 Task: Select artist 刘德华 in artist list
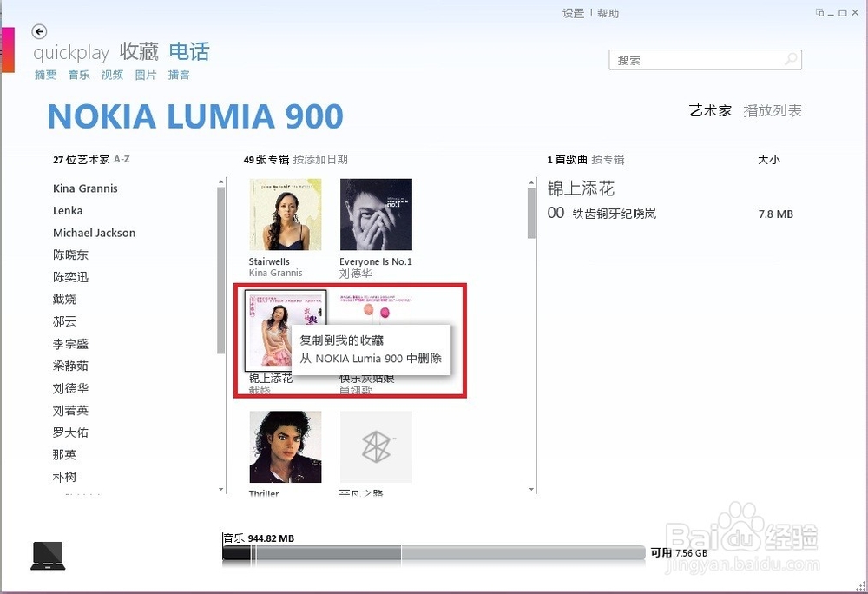pyautogui.click(x=70, y=388)
